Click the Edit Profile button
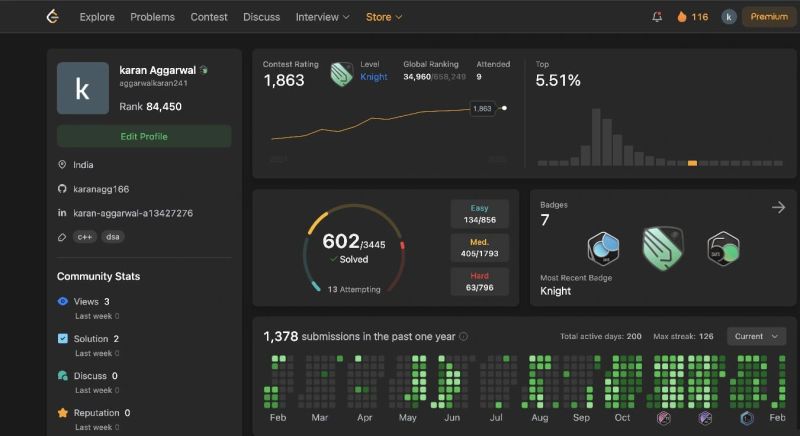This screenshot has height=436, width=800. point(144,136)
